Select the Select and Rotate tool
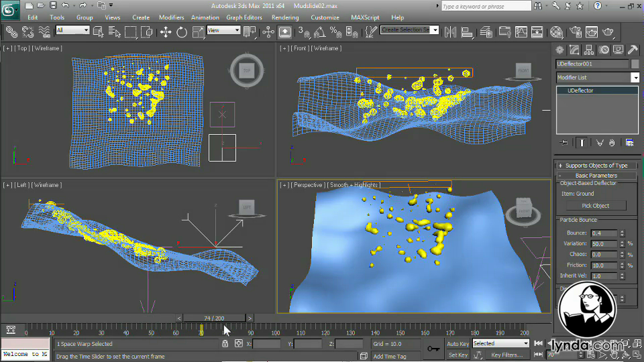 tap(182, 32)
